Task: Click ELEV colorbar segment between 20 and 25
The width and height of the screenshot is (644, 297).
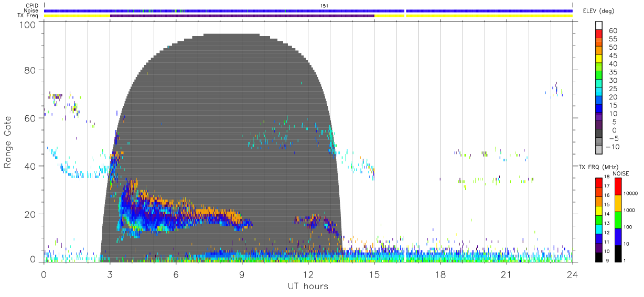Action: [x=599, y=93]
